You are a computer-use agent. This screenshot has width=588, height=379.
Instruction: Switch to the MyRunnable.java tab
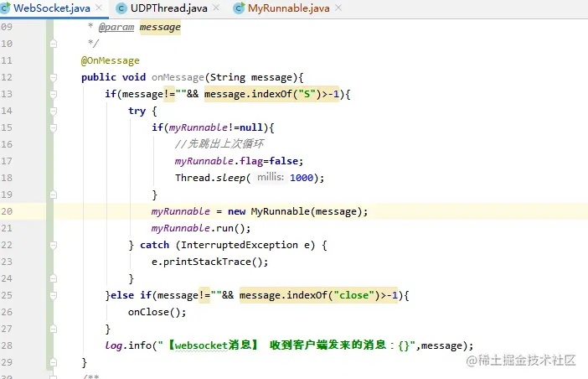click(x=288, y=8)
